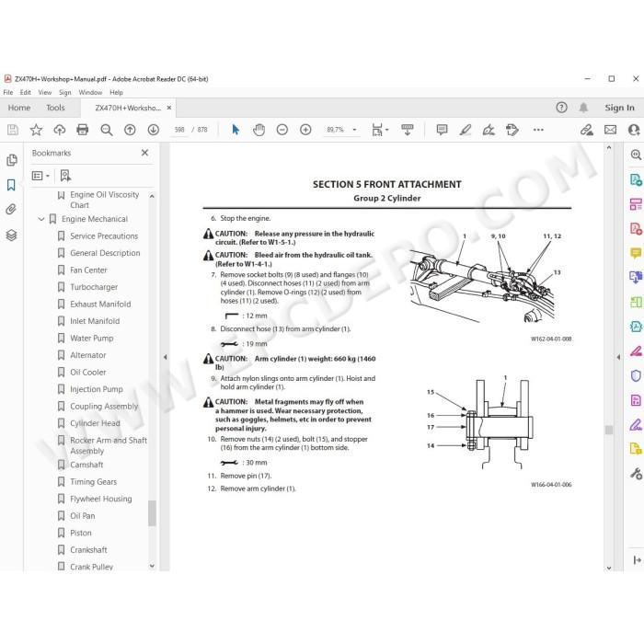644x644 pixels.
Task: Click the Sign In button
Action: [619, 108]
